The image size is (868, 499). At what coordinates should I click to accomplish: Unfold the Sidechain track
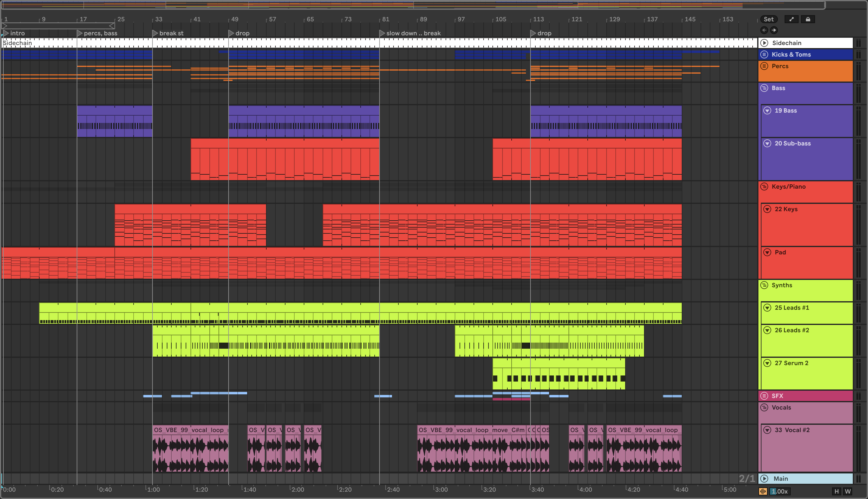click(x=764, y=43)
